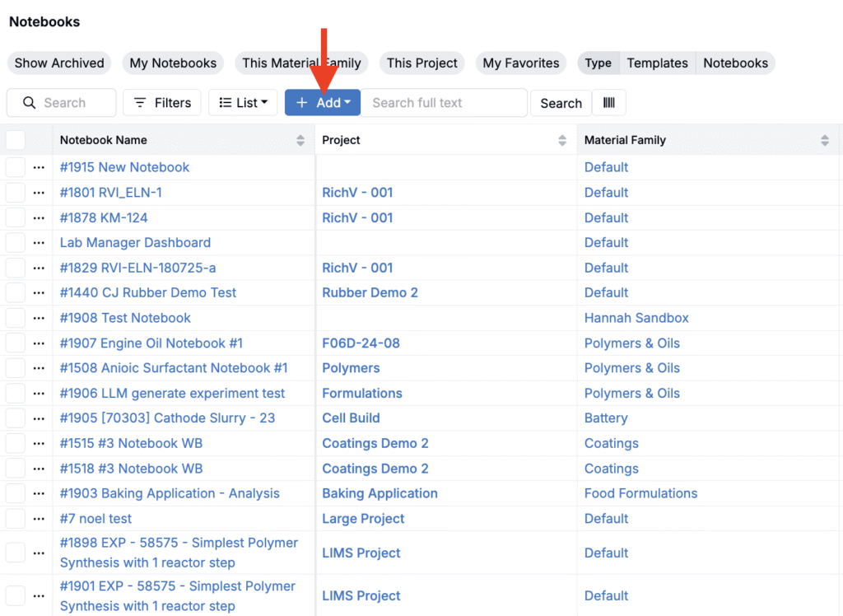Expand the Add dropdown button
This screenshot has width=843, height=616.
(323, 103)
